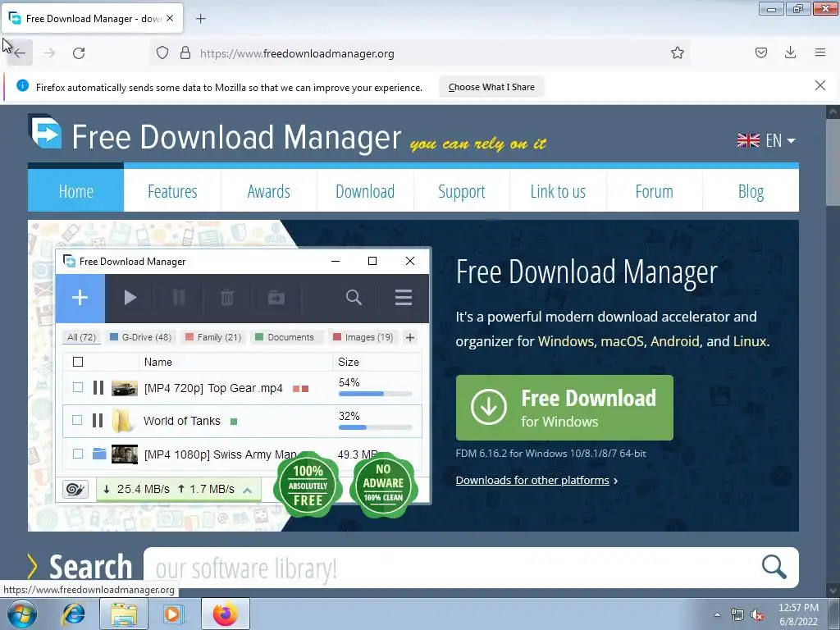The width and height of the screenshot is (840, 630).
Task: Click the add download plus button in FDM preview
Action: tap(80, 298)
